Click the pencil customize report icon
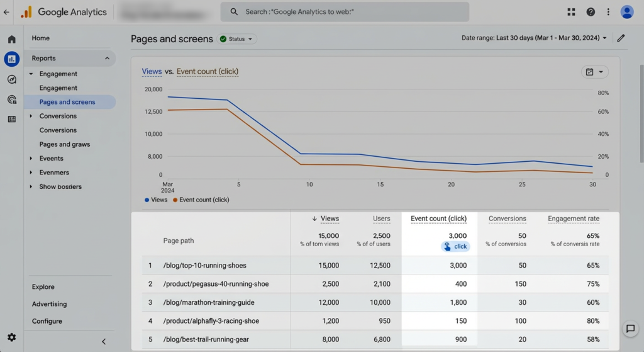This screenshot has height=352, width=644. pos(621,38)
